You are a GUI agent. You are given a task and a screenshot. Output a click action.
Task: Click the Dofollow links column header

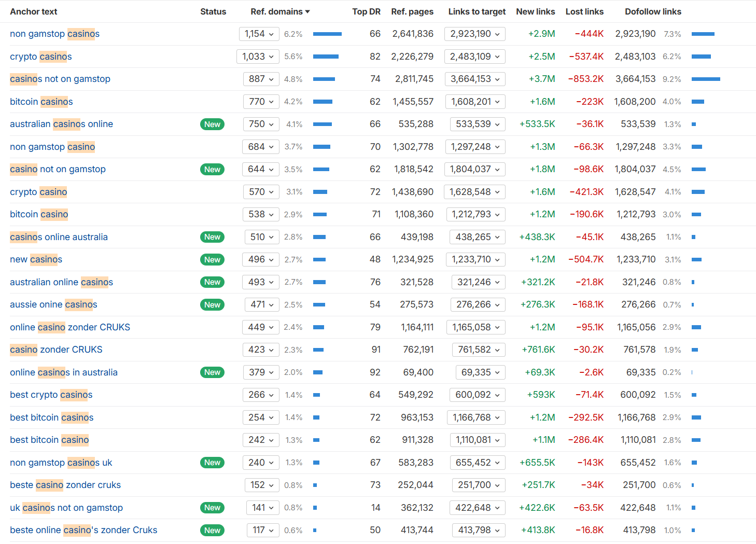point(653,11)
